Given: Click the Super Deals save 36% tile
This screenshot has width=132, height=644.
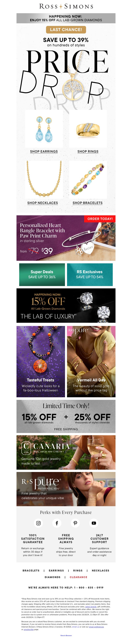Looking at the screenshot, I should 42,274.
